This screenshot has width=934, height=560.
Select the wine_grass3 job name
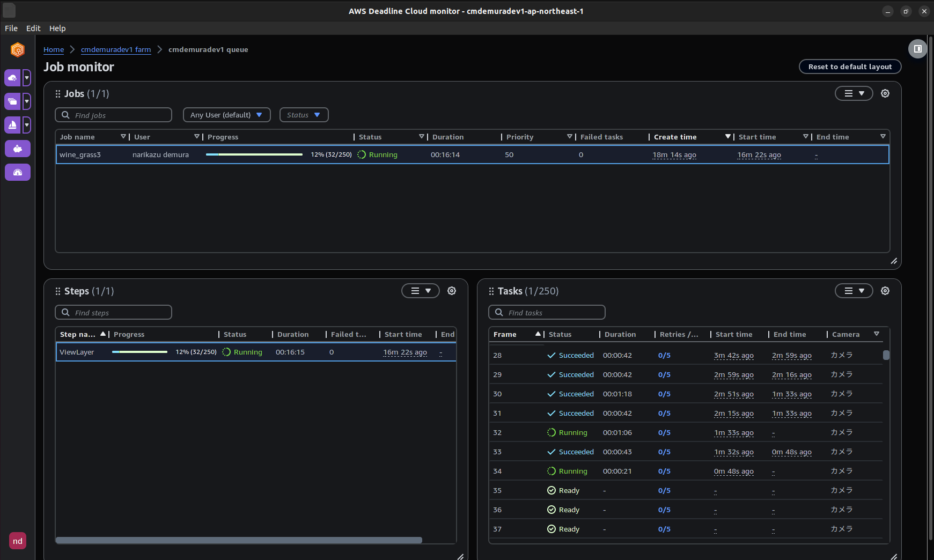click(x=80, y=154)
